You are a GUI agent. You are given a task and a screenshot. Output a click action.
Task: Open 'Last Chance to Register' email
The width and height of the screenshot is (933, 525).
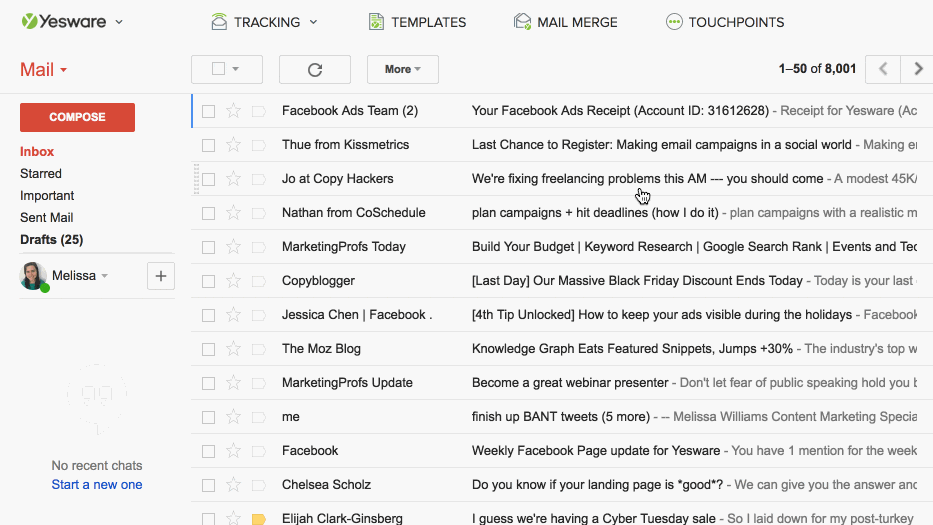tap(662, 145)
